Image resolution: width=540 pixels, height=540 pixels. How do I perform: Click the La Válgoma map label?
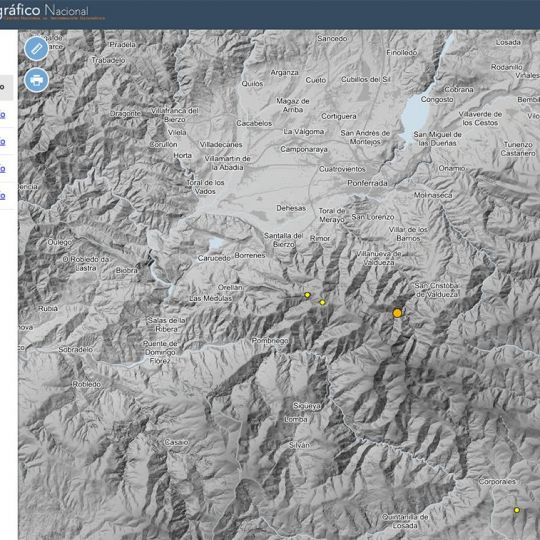point(304,132)
